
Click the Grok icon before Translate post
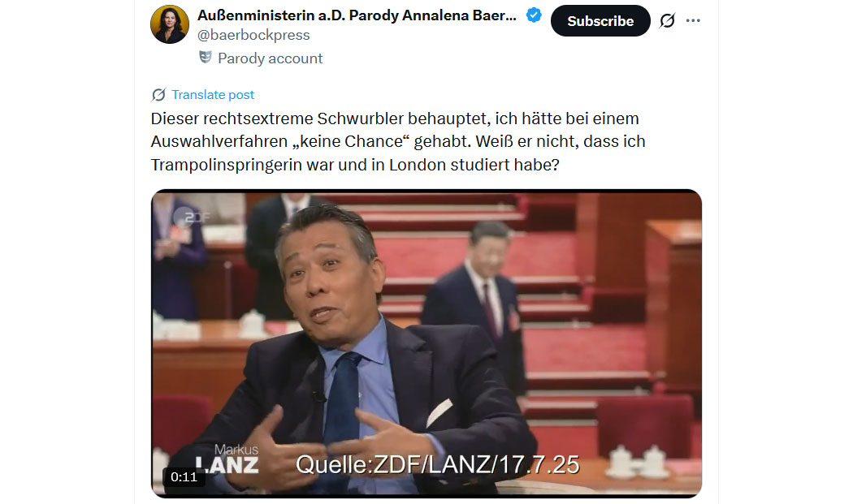point(158,95)
